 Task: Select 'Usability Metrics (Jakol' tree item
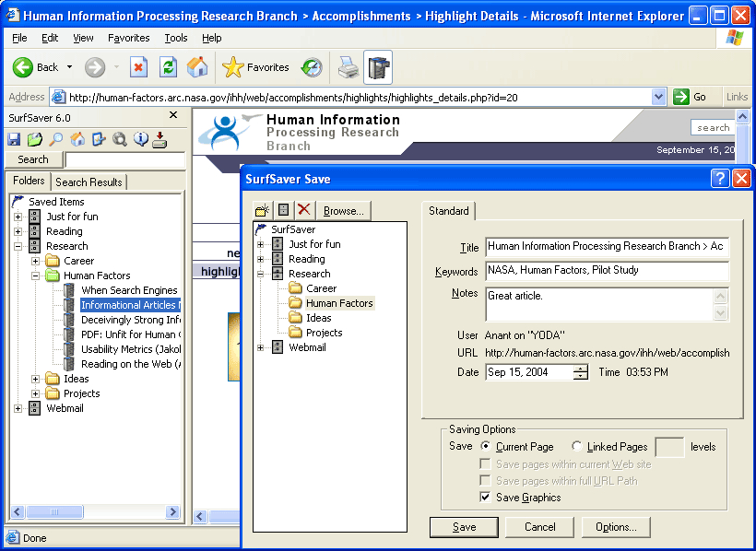point(131,349)
